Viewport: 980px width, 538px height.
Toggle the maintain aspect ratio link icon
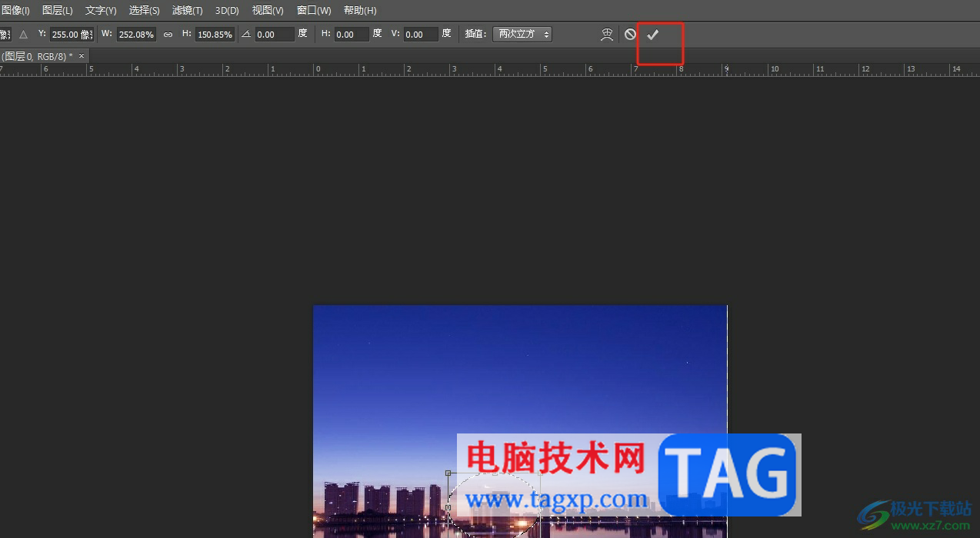coord(168,35)
